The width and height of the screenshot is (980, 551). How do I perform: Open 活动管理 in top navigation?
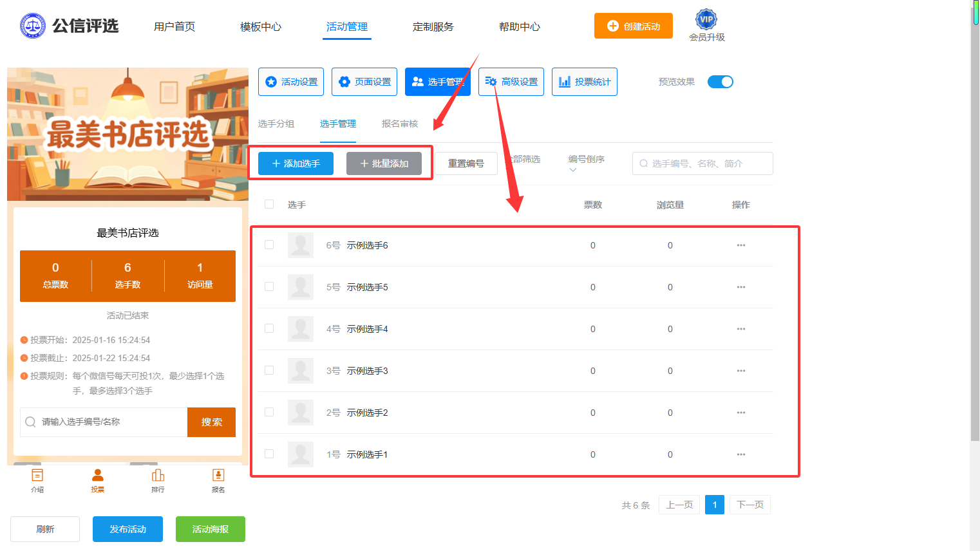(x=347, y=26)
